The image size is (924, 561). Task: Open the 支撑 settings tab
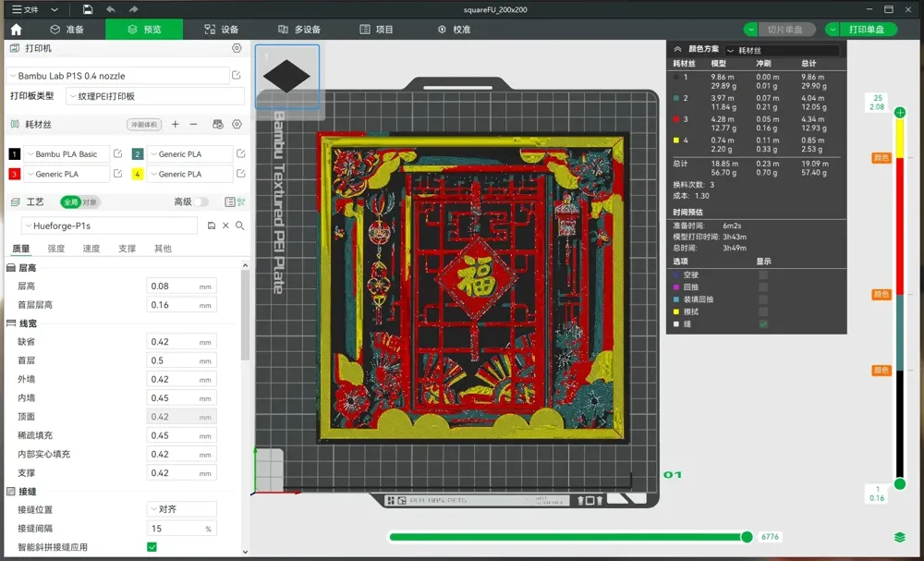tap(127, 249)
